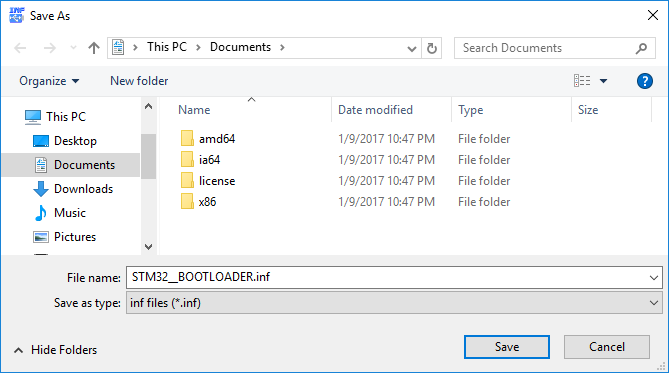Refresh the Documents folder listing

click(432, 48)
